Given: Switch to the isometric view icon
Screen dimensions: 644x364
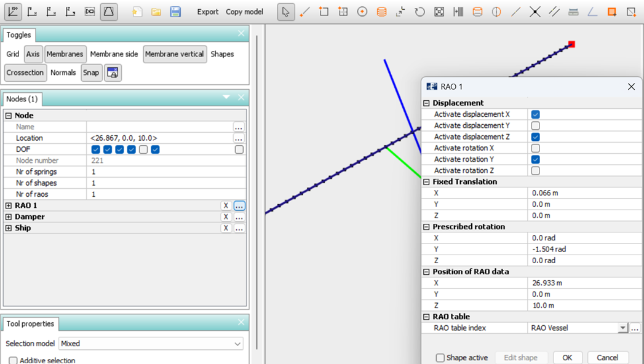Looking at the screenshot, I should 13,12.
